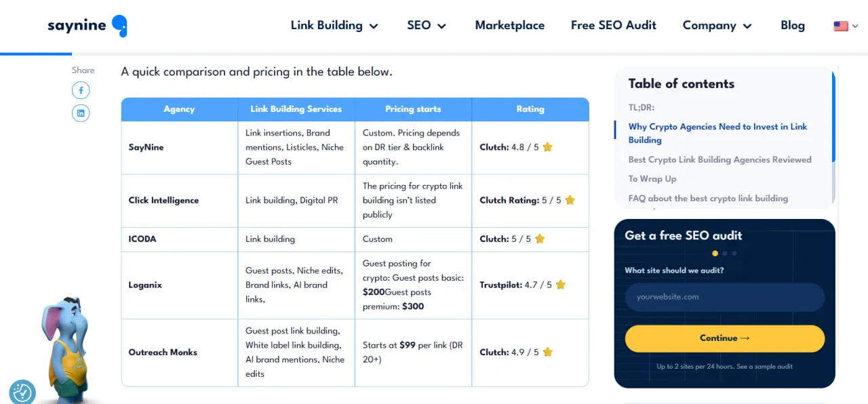Share the article on Facebook
The height and width of the screenshot is (404, 868).
81,90
